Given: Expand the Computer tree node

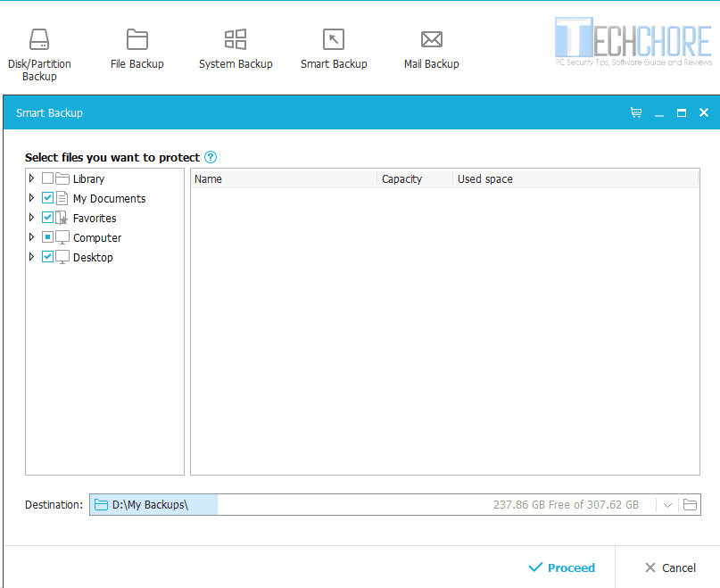Looking at the screenshot, I should [x=31, y=237].
